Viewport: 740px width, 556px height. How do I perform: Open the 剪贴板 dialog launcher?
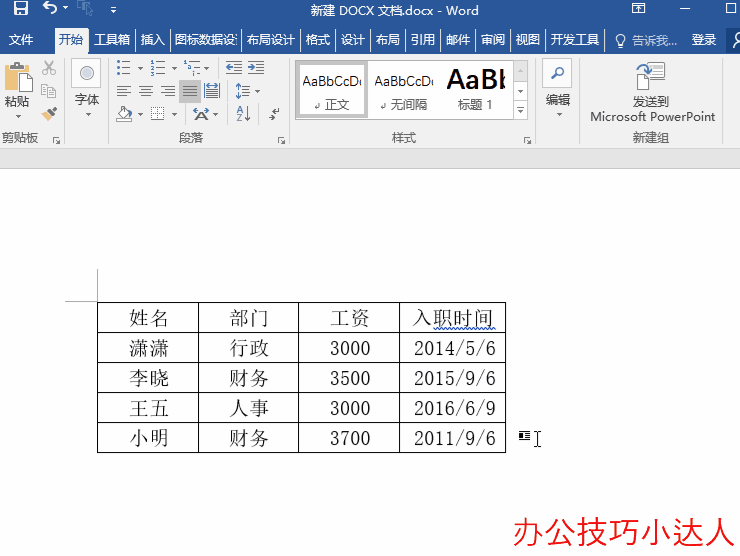pos(56,140)
